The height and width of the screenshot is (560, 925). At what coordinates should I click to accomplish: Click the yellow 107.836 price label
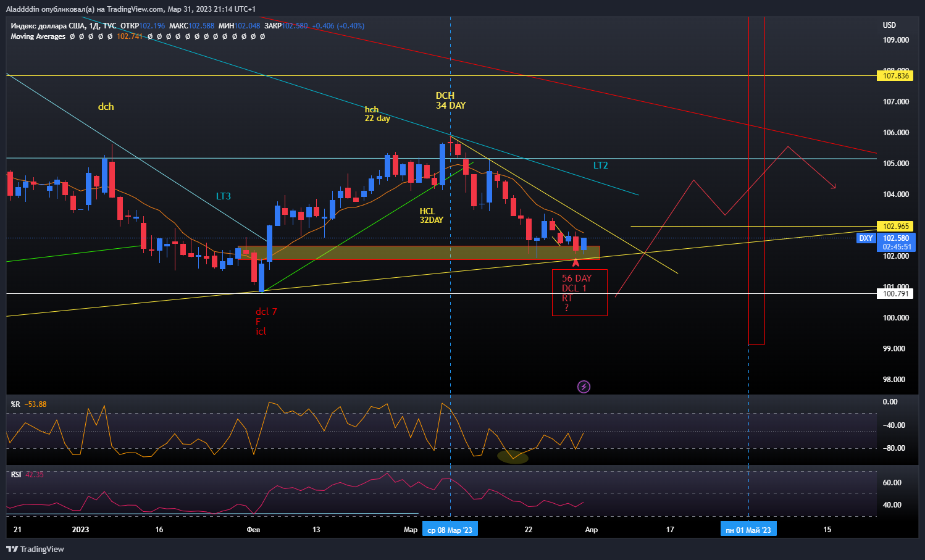click(895, 76)
